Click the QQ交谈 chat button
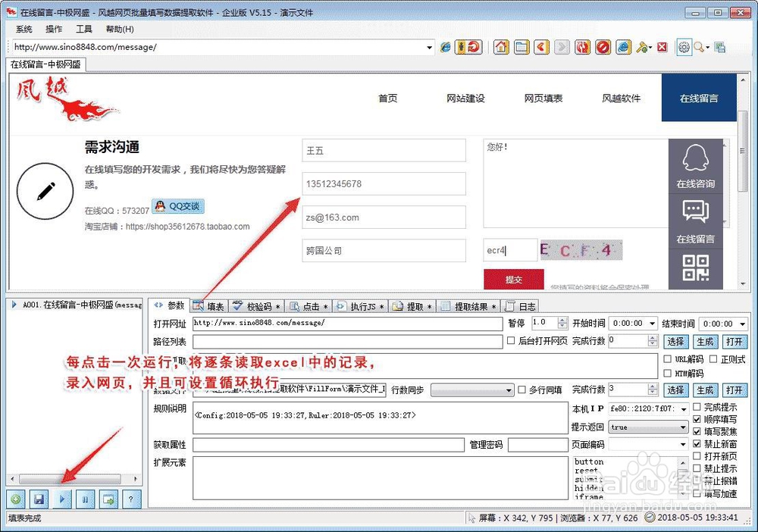Image resolution: width=758 pixels, height=532 pixels. point(178,206)
